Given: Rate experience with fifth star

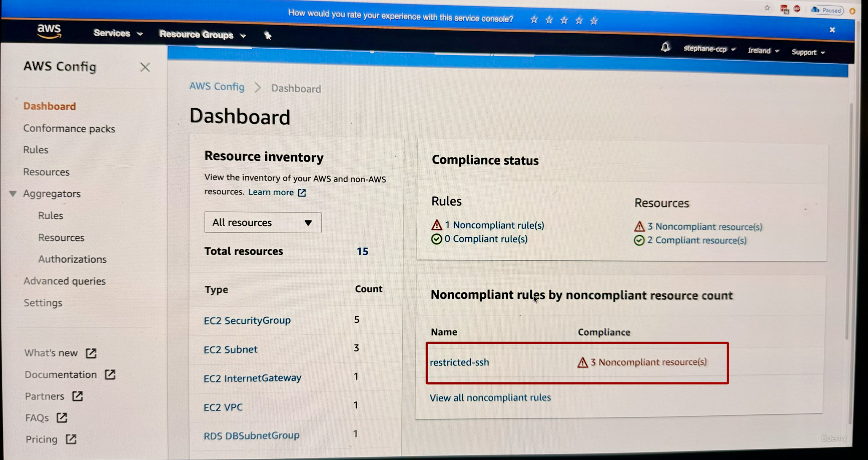Looking at the screenshot, I should [594, 21].
